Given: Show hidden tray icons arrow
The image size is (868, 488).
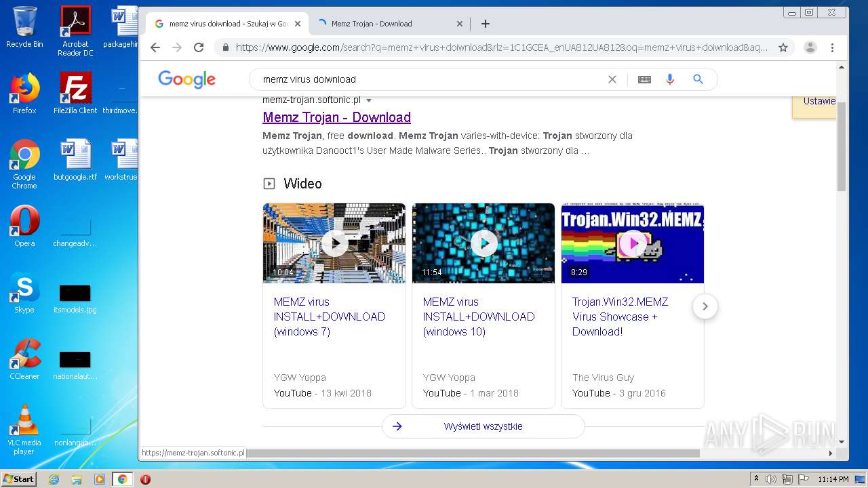Looking at the screenshot, I should (x=756, y=479).
